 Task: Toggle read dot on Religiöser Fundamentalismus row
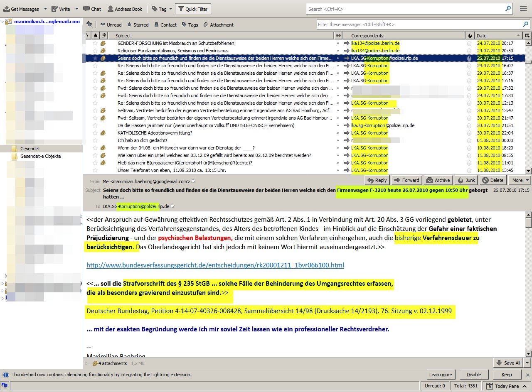coord(338,51)
